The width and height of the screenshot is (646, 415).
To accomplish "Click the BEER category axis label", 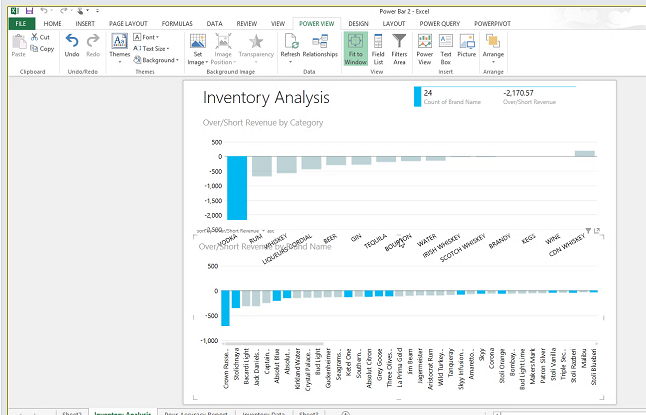I will click(330, 239).
